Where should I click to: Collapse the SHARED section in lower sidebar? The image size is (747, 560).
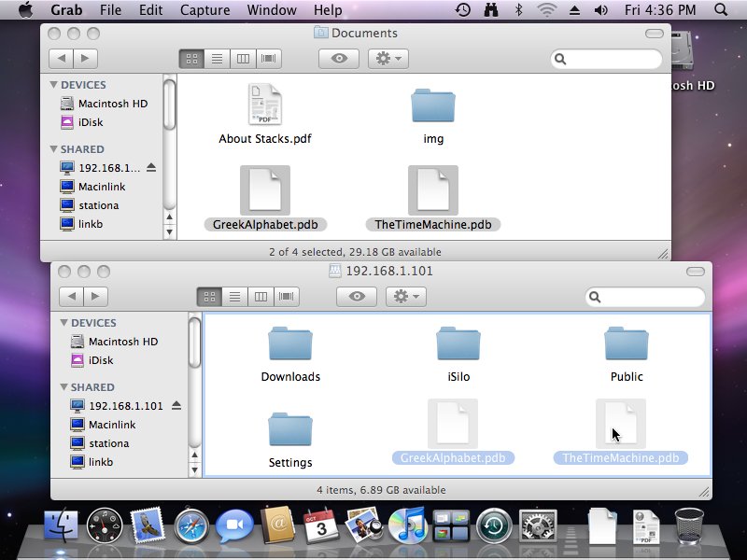point(64,387)
